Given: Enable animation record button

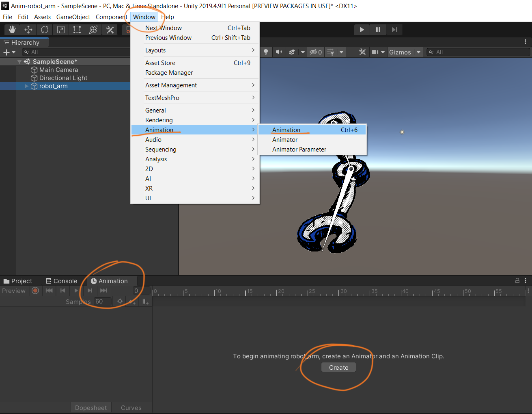Looking at the screenshot, I should pos(35,290).
